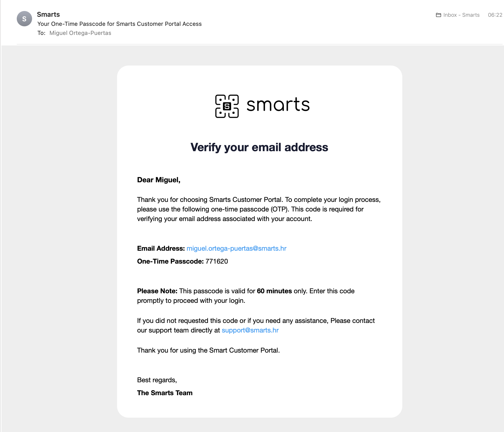The width and height of the screenshot is (504, 432).
Task: Click the smarts wordmark in logo
Action: (x=278, y=105)
